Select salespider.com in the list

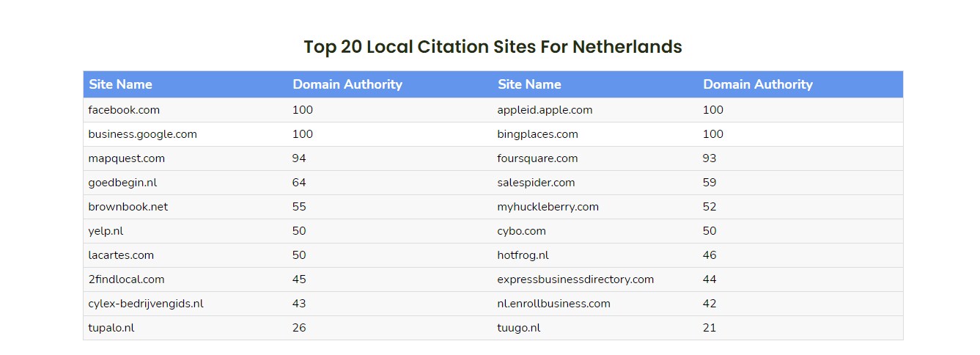coord(536,183)
